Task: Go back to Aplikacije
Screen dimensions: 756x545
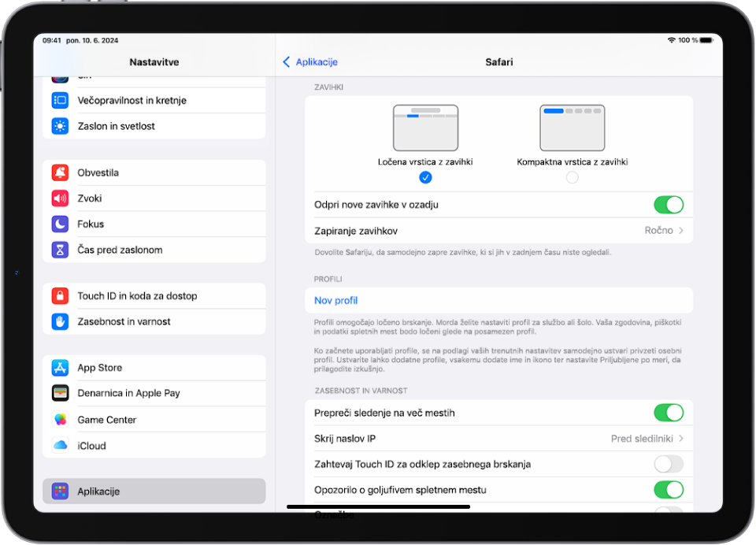Action: [310, 61]
